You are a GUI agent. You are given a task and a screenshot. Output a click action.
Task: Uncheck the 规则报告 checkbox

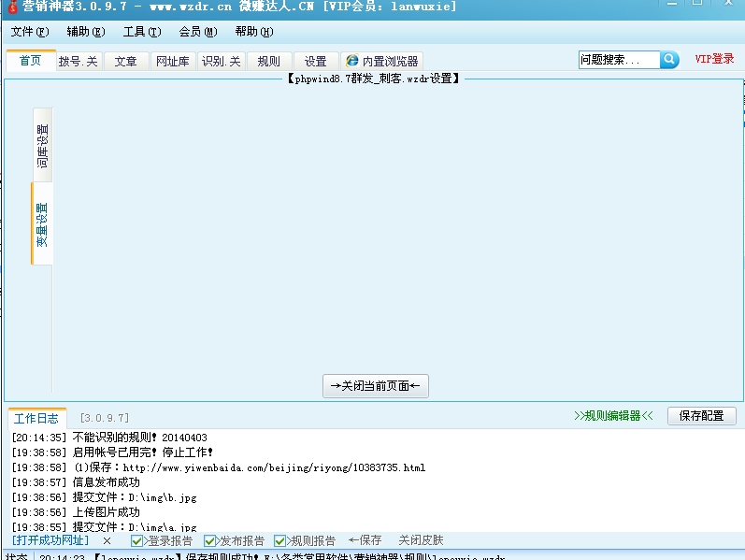(280, 540)
